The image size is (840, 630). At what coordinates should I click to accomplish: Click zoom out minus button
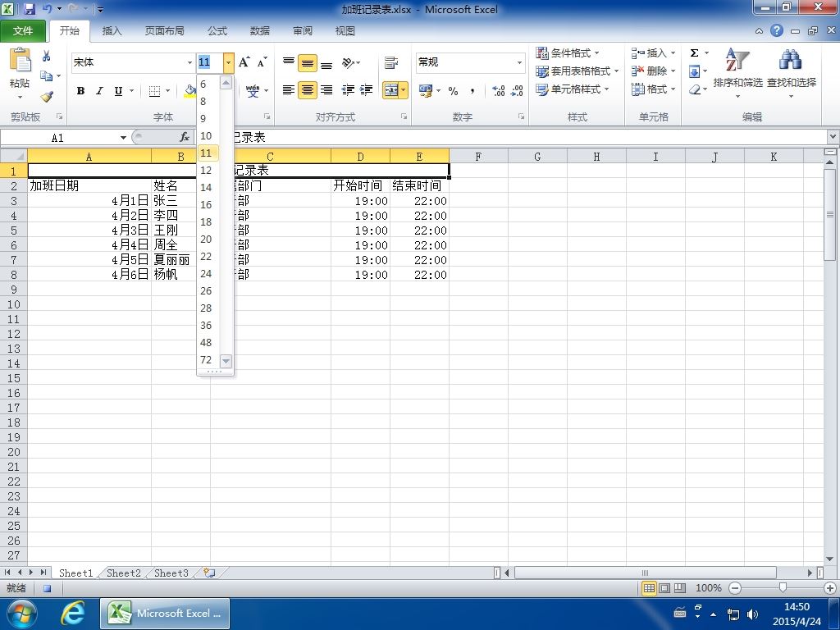point(735,587)
